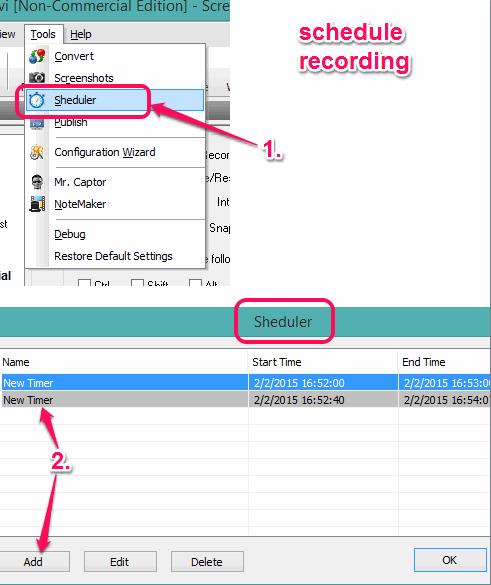Click start time 2/2/2015 16:52:40 cell
Image resolution: width=491 pixels, height=585 pixels.
[x=323, y=400]
